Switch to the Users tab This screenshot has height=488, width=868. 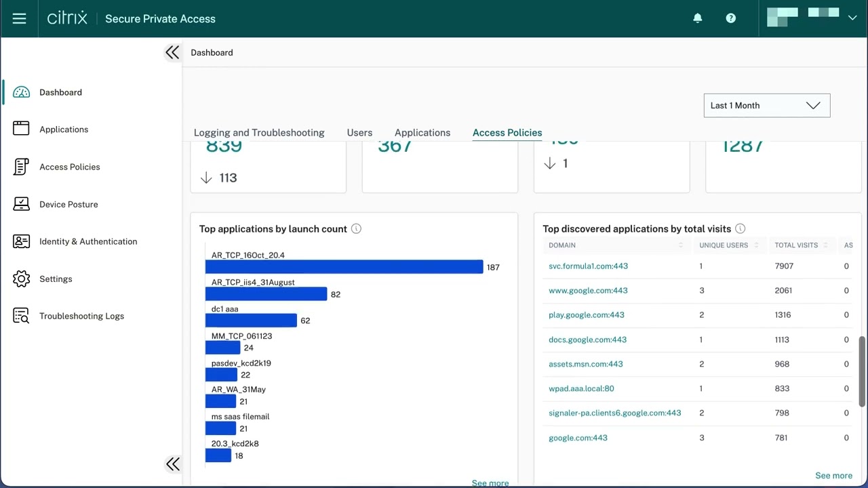359,132
